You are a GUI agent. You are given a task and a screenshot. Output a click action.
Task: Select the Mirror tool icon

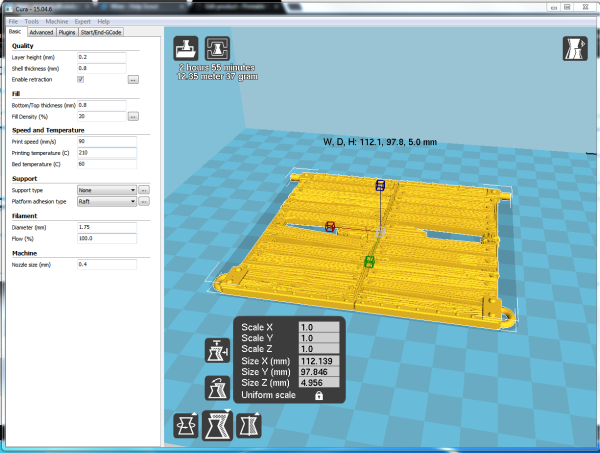tap(249, 425)
